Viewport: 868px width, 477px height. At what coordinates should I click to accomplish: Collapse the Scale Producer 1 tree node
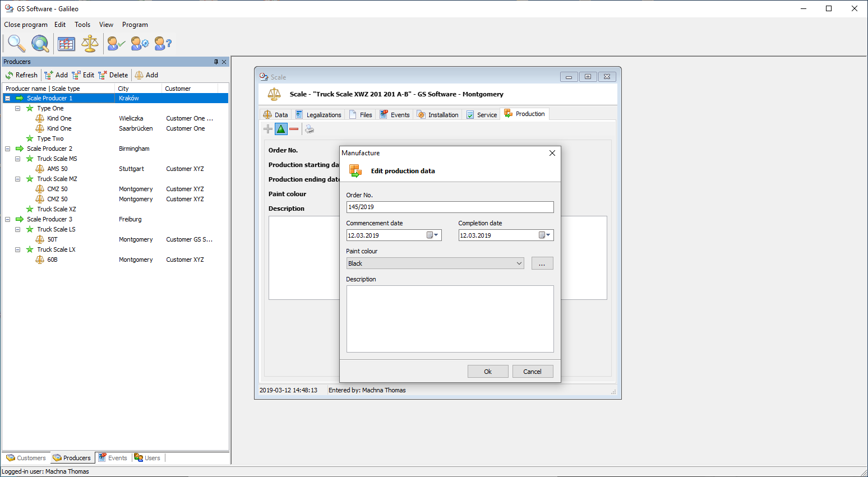point(8,99)
